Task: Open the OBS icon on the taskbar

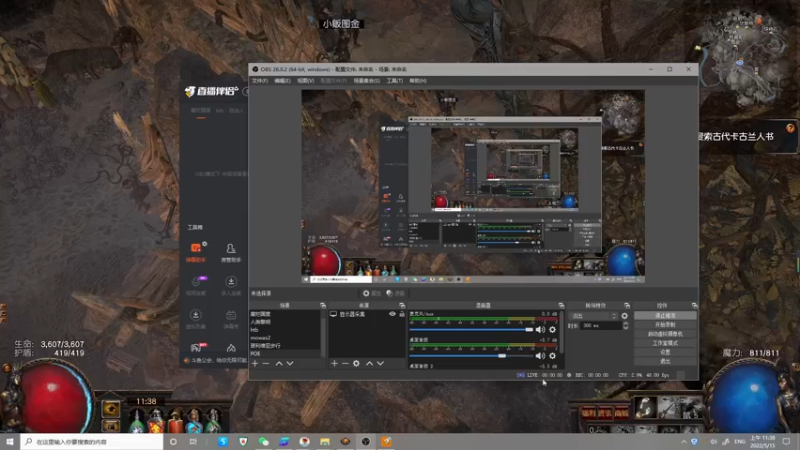Action: [x=366, y=441]
